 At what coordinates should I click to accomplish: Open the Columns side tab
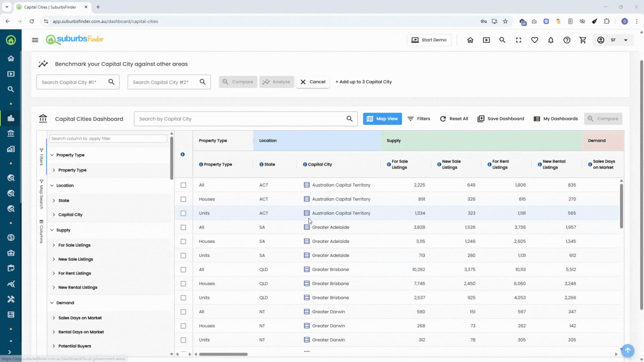(x=41, y=231)
